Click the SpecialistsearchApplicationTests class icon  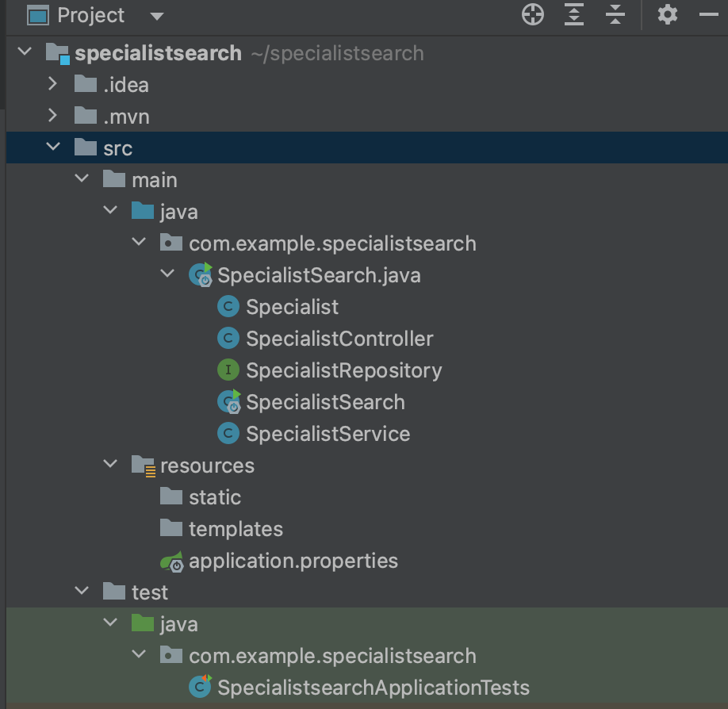coord(200,687)
